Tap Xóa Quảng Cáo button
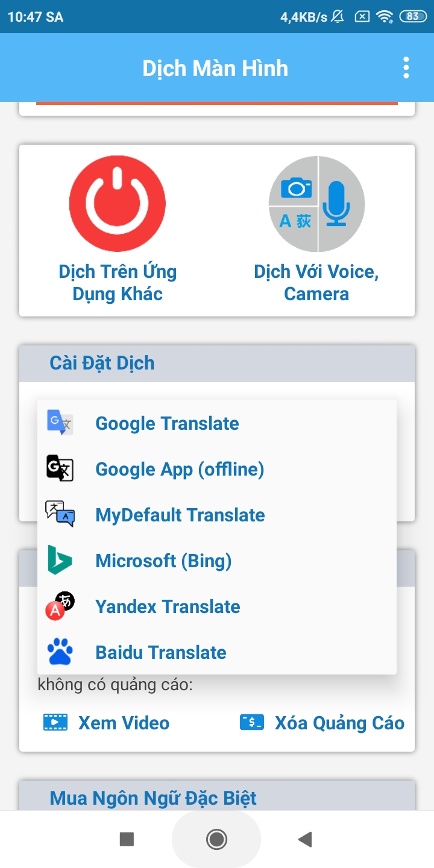This screenshot has height=868, width=434. click(322, 723)
